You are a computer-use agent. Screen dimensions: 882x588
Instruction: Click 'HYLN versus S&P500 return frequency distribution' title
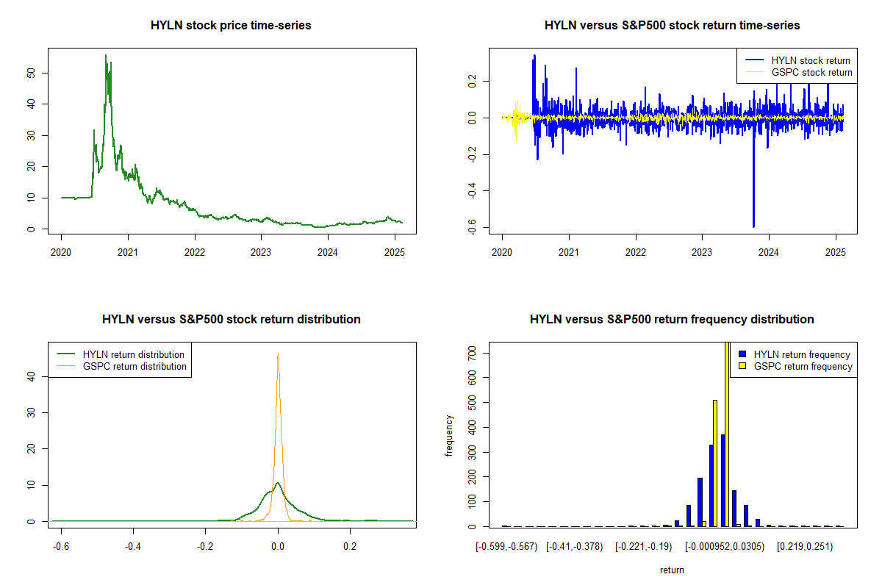click(672, 320)
